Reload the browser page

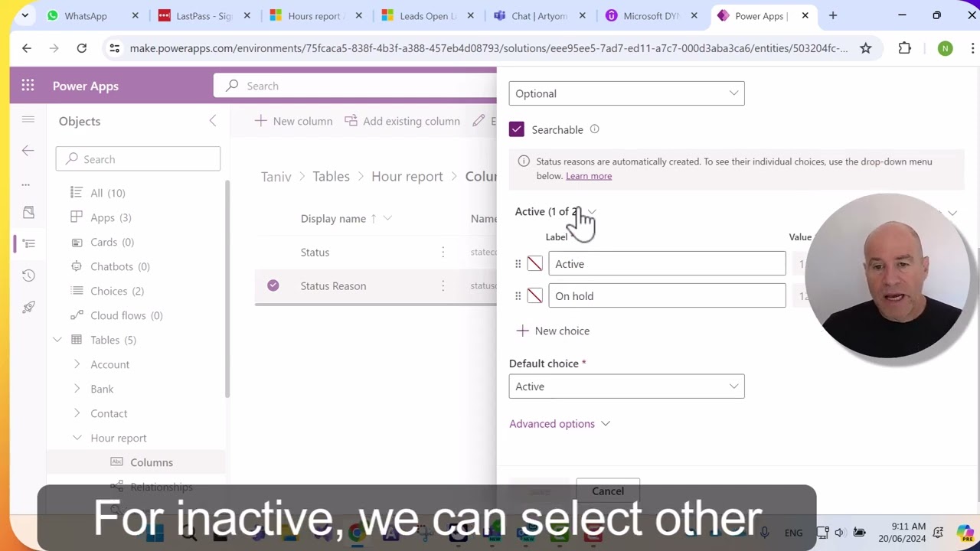(x=82, y=48)
